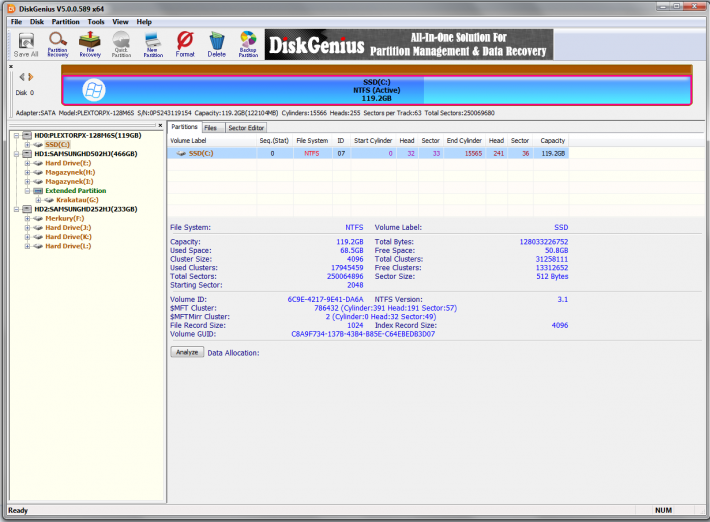Collapse the HD1:SAMSUNGHD502HJ disk node
710x522 pixels.
(16, 154)
